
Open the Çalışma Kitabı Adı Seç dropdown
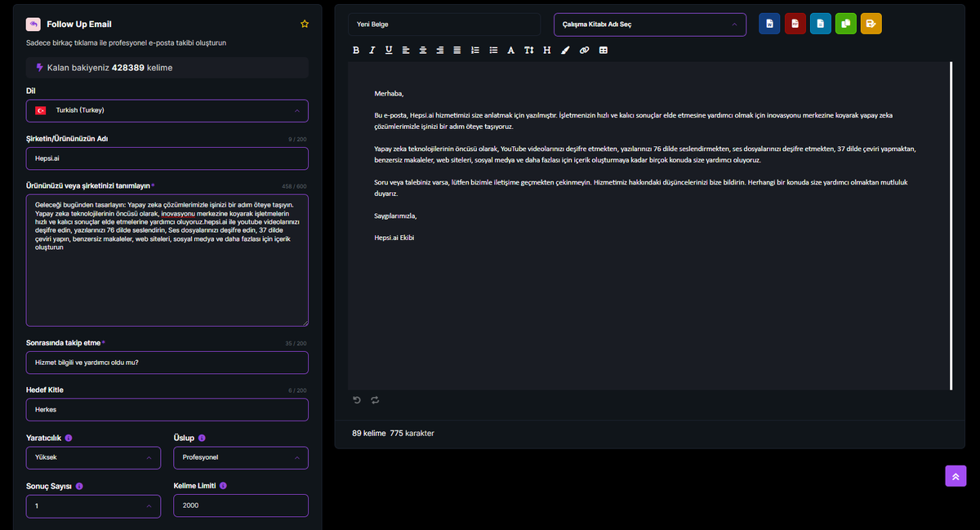(x=650, y=24)
